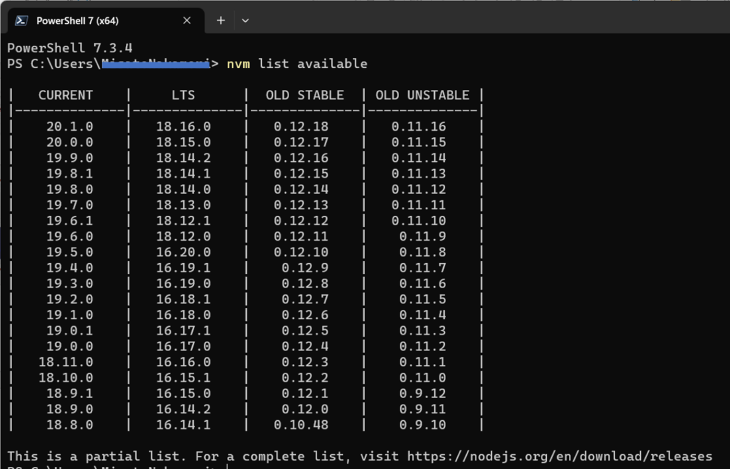Click OLD STABLE version 0.12.9
Viewport: 730px width, 470px height.
click(x=305, y=268)
